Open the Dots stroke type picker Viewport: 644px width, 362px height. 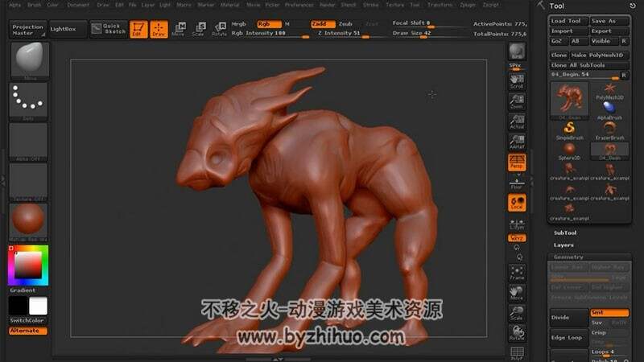click(29, 101)
